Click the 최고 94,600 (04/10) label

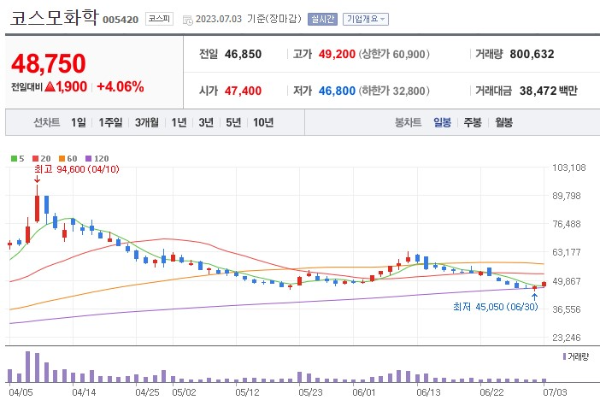(x=77, y=169)
